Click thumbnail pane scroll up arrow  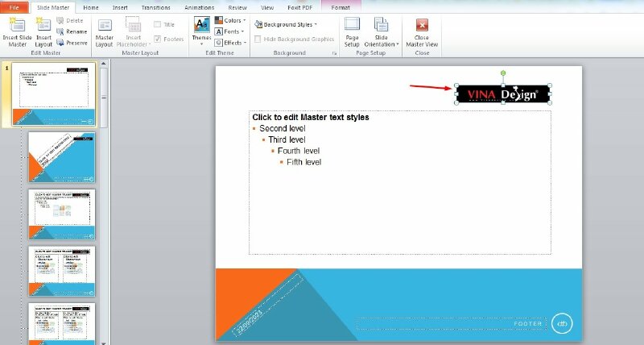click(x=104, y=64)
